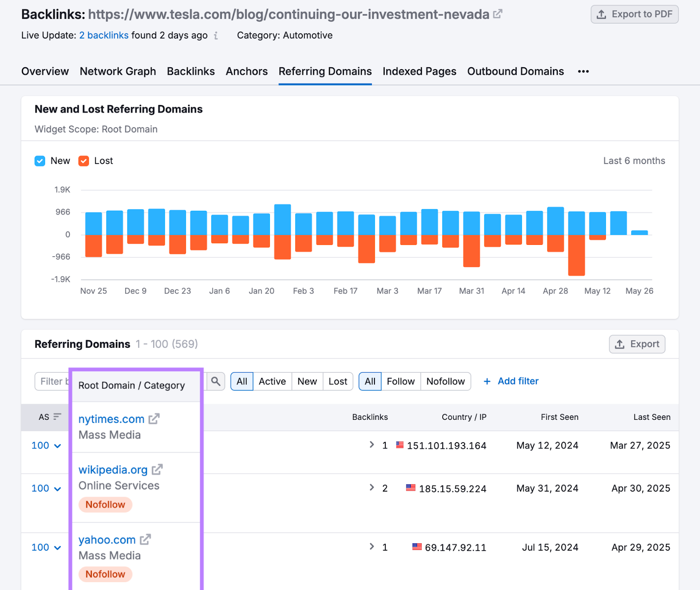Open tesla.com blog post via external link icon

click(x=497, y=14)
